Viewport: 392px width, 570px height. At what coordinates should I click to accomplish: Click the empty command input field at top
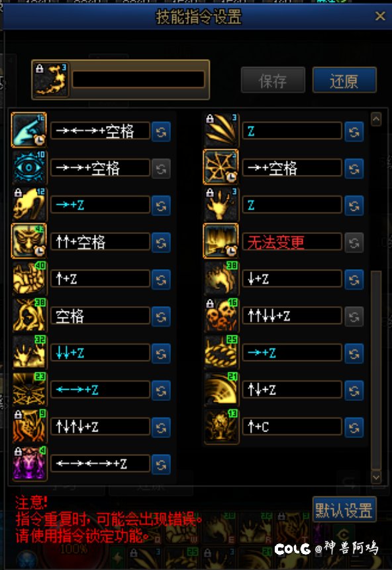[138, 80]
